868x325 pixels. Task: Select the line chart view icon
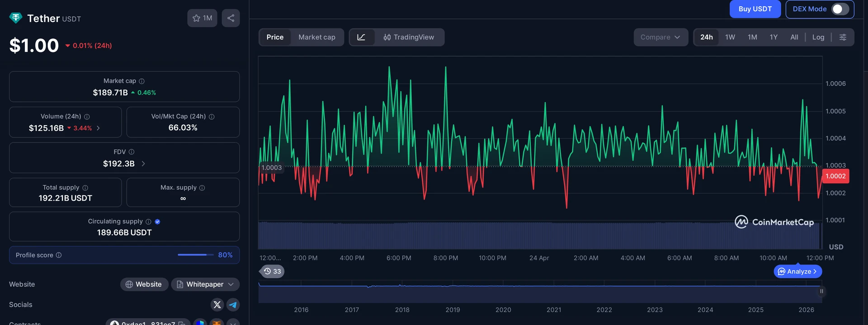(x=362, y=37)
